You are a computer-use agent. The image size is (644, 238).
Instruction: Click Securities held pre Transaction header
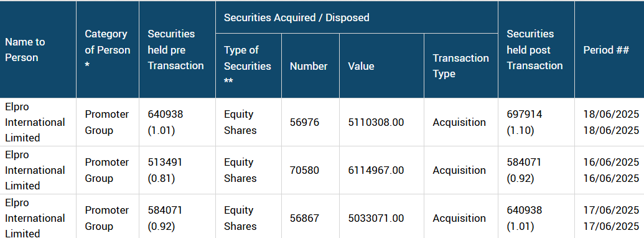coord(175,50)
